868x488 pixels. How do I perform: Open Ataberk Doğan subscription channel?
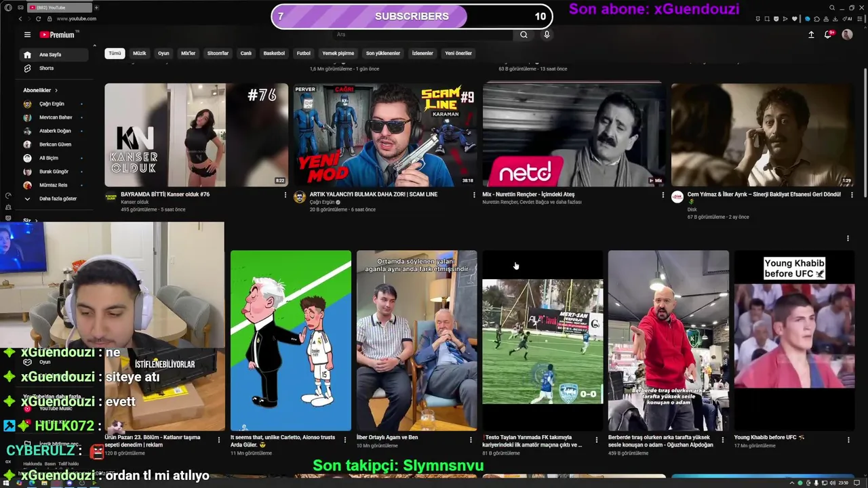point(55,131)
